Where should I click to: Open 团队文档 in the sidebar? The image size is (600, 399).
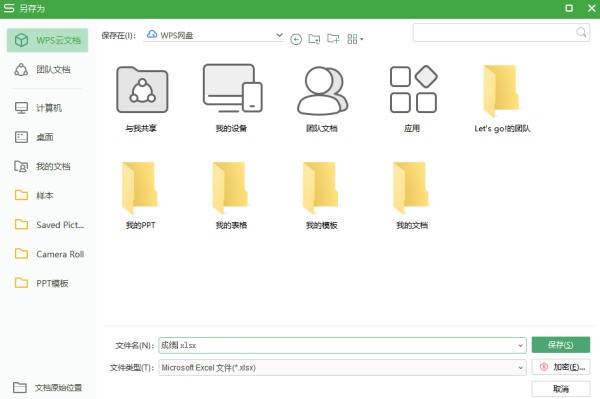pos(47,70)
